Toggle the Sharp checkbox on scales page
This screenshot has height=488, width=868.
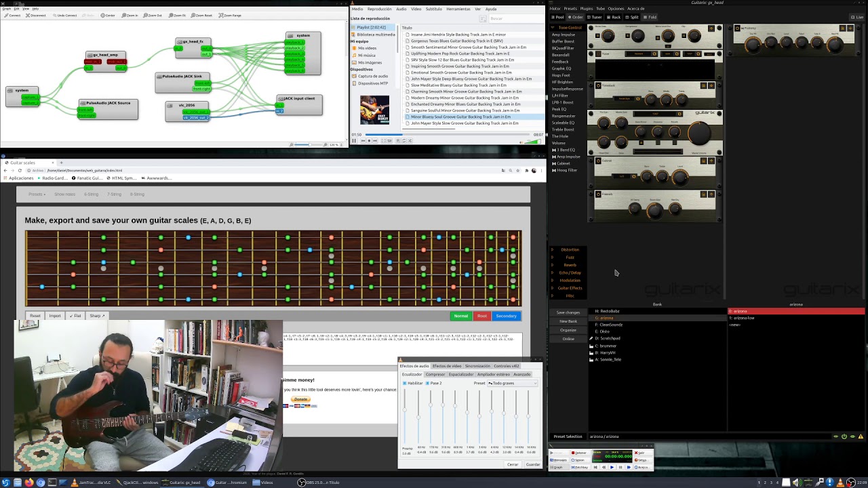pos(96,316)
